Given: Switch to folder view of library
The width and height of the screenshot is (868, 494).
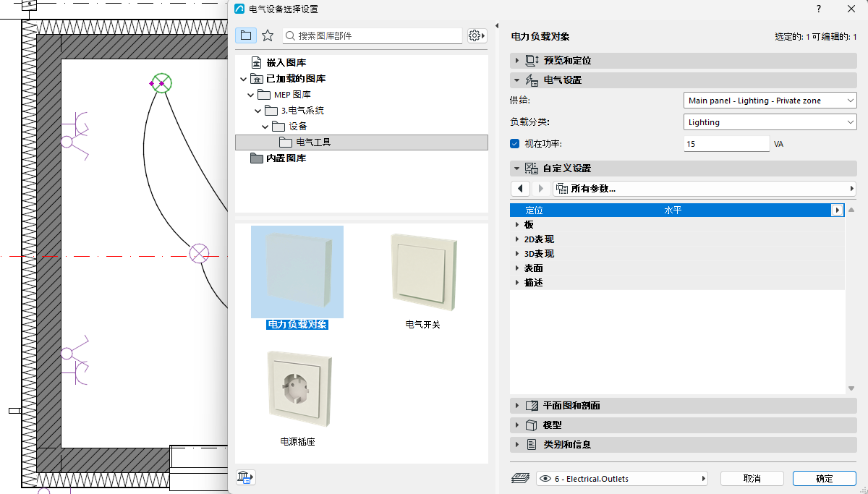Looking at the screenshot, I should [246, 35].
